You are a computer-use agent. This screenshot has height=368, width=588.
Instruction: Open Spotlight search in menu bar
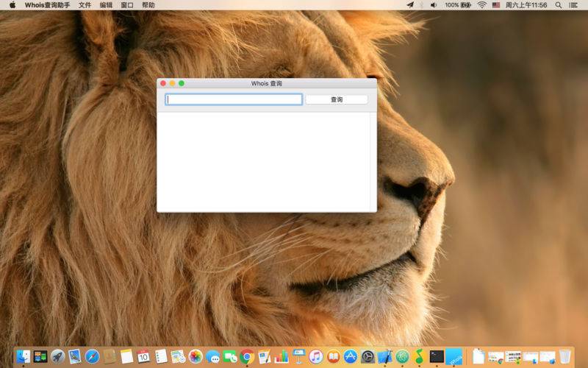point(559,5)
